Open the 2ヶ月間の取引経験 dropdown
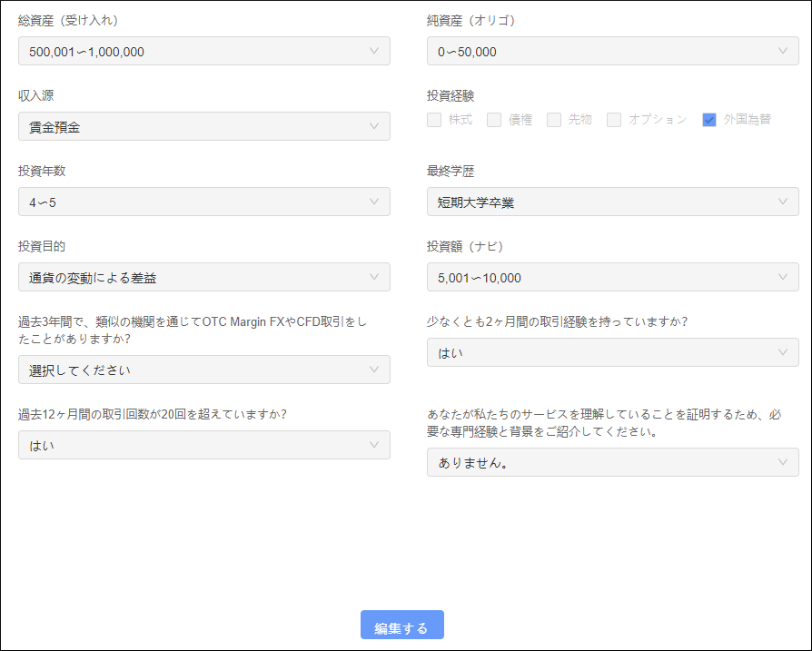812x651 pixels. click(612, 352)
